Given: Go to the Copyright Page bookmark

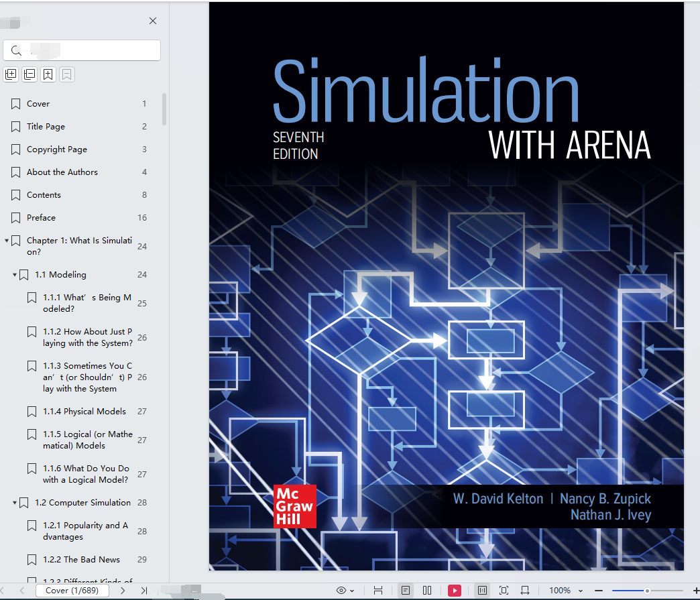Looking at the screenshot, I should pos(57,149).
